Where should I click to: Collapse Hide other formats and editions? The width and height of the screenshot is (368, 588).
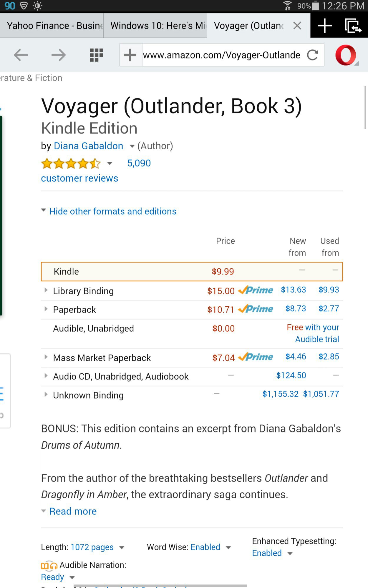(x=112, y=211)
